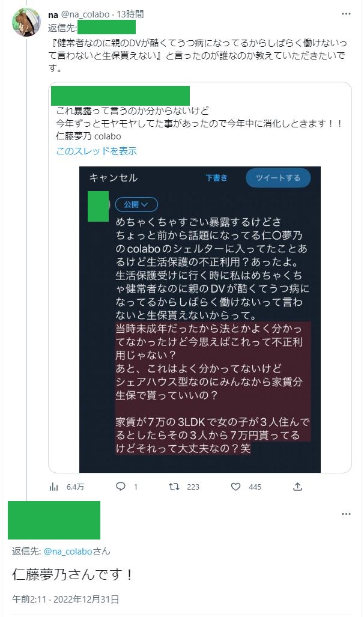Open the share icon under the tweet
364x617 pixels.
point(297,487)
